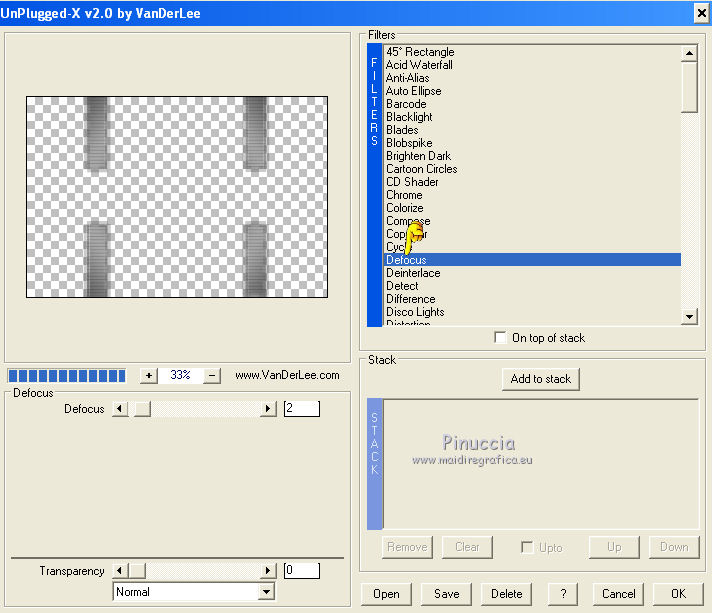The image size is (712, 613).
Task: Click the Defocus slider right arrow
Action: [268, 409]
